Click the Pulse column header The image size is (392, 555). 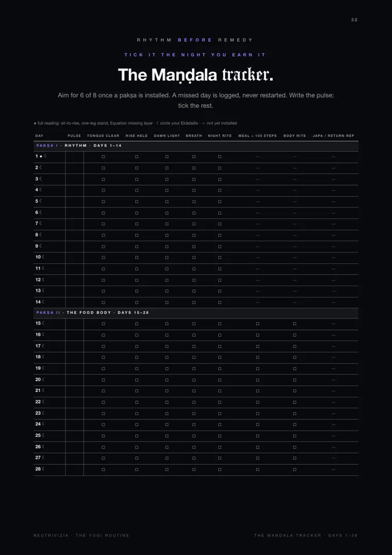click(74, 136)
